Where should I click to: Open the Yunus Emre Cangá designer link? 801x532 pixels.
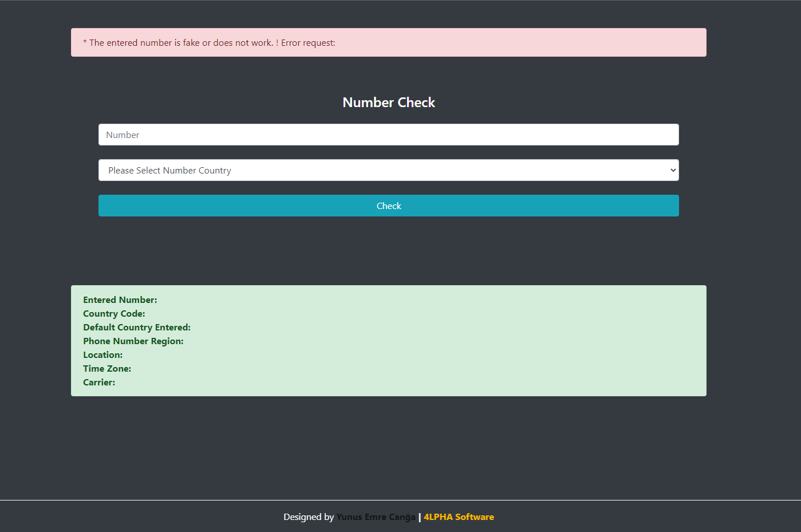click(376, 517)
